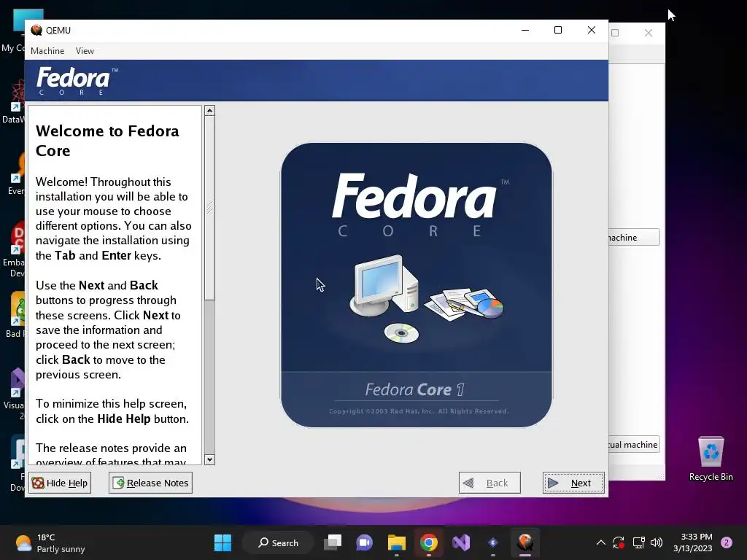Click the 'ual machine' button in background window

point(634,444)
